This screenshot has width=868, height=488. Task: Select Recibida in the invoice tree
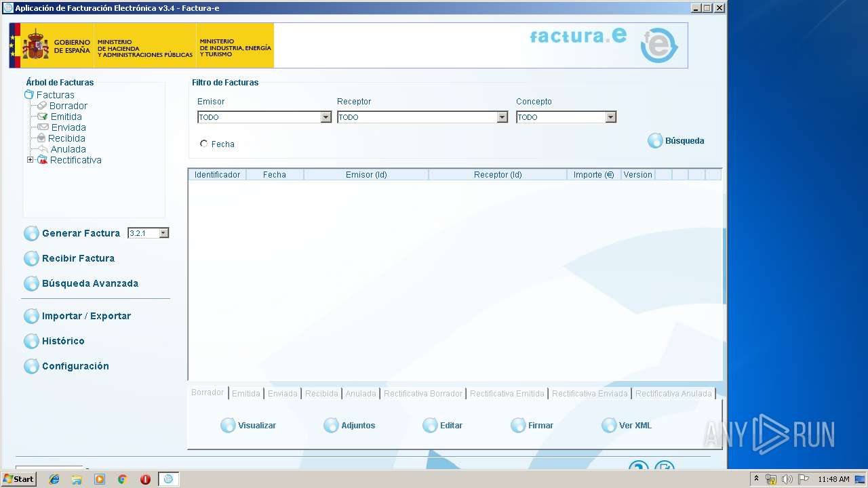(x=66, y=138)
